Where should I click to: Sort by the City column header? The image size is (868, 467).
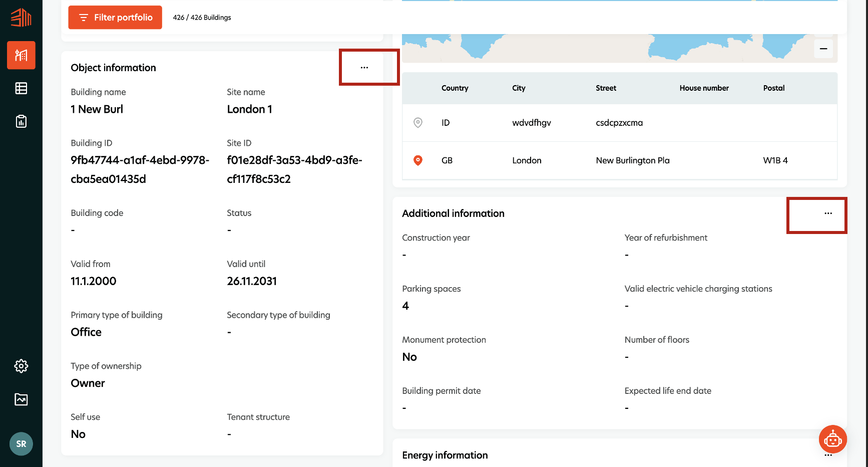519,88
